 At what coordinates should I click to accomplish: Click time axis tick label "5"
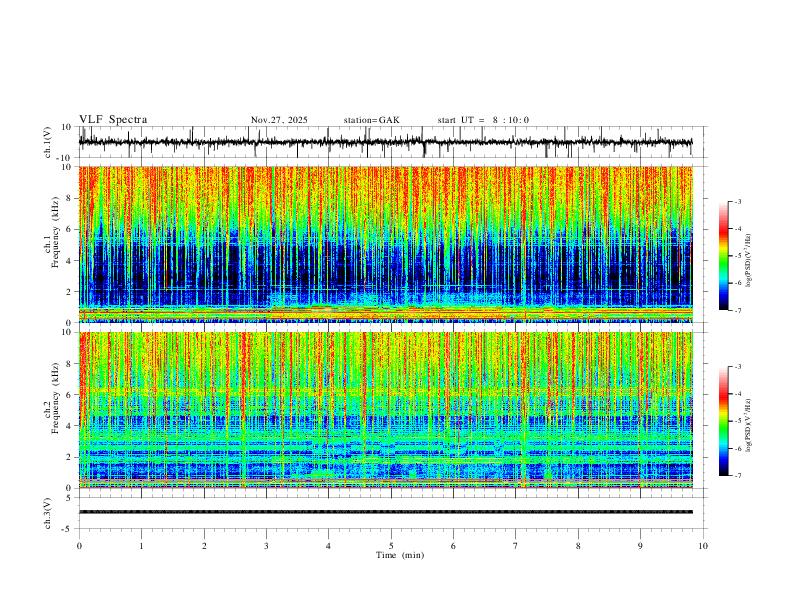(391, 546)
